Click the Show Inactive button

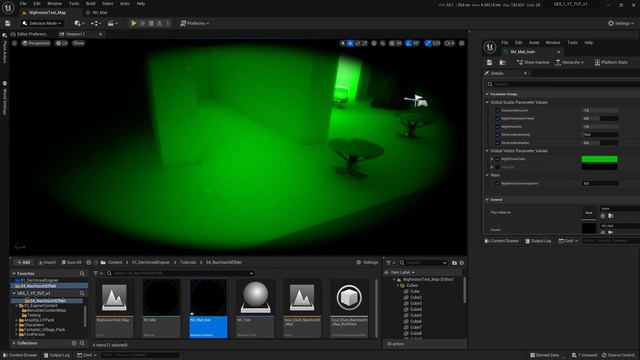pos(533,62)
